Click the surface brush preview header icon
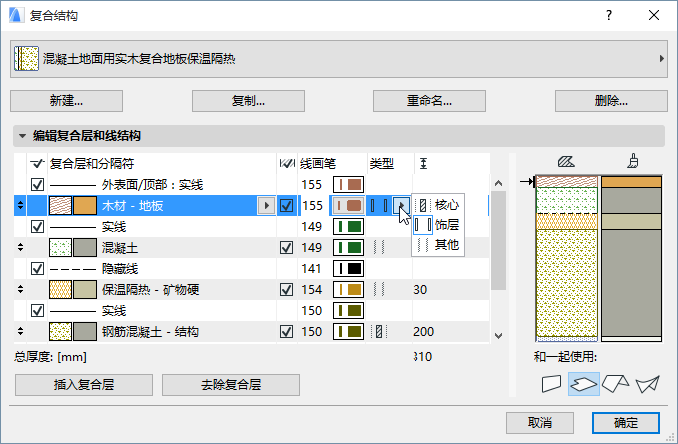Image resolution: width=678 pixels, height=444 pixels. 633,161
